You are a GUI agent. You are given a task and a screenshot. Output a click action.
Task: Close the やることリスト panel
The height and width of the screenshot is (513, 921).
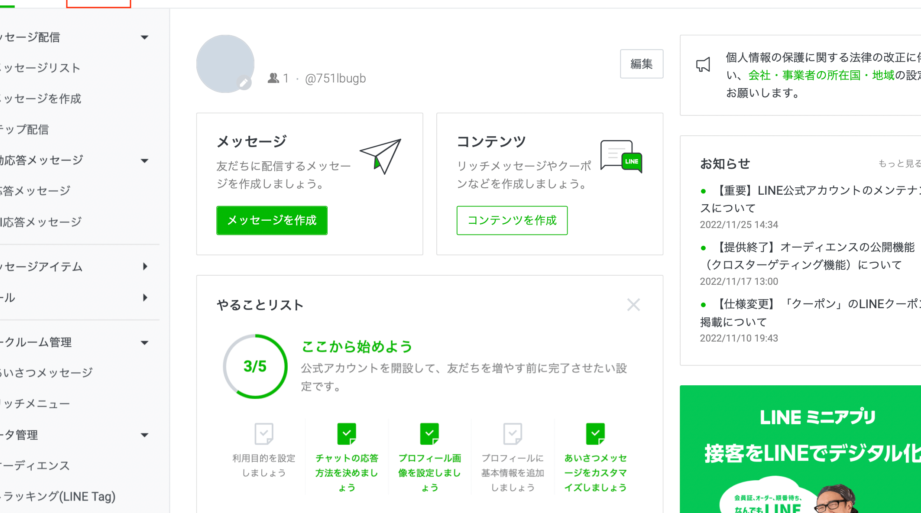[633, 304]
